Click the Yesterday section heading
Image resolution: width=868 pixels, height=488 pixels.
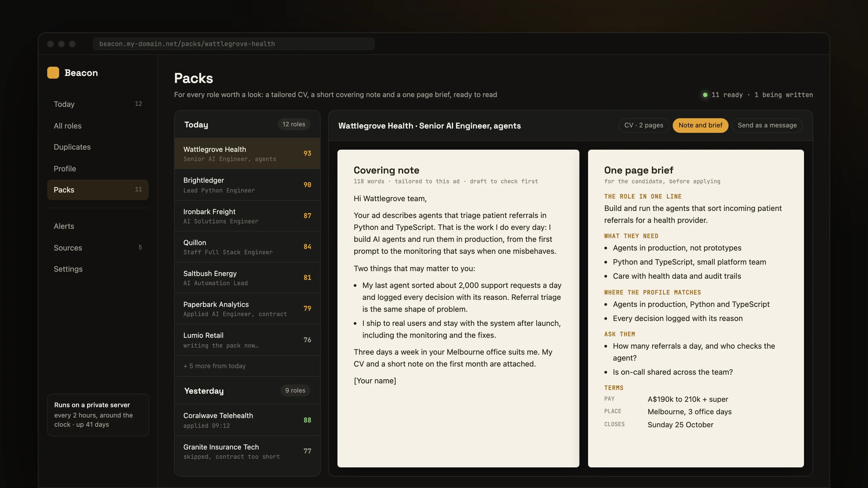204,391
